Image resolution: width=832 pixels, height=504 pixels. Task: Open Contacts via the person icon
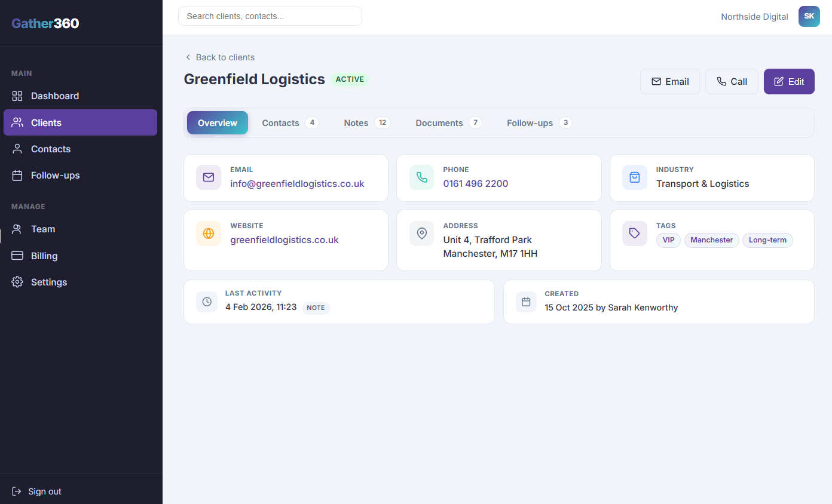[17, 149]
